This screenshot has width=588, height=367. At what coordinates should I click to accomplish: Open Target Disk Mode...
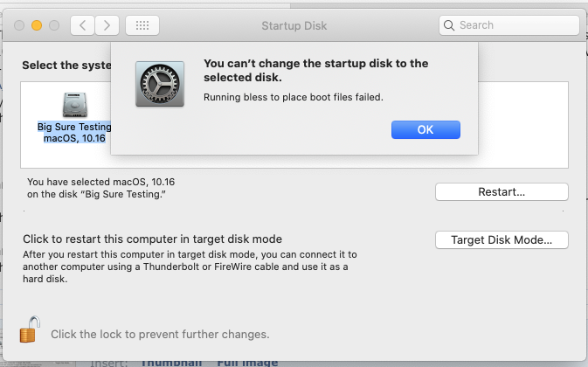(x=502, y=240)
